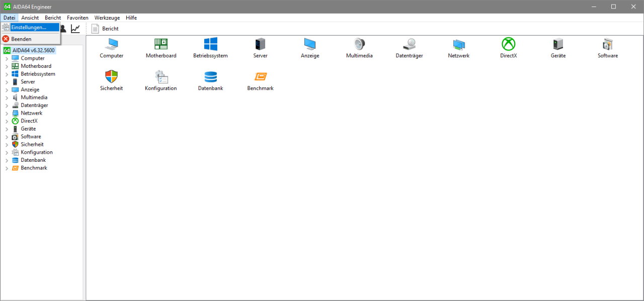The image size is (644, 301).
Task: Select the AIDA64 v6.32.5600 root node
Action: click(33, 50)
